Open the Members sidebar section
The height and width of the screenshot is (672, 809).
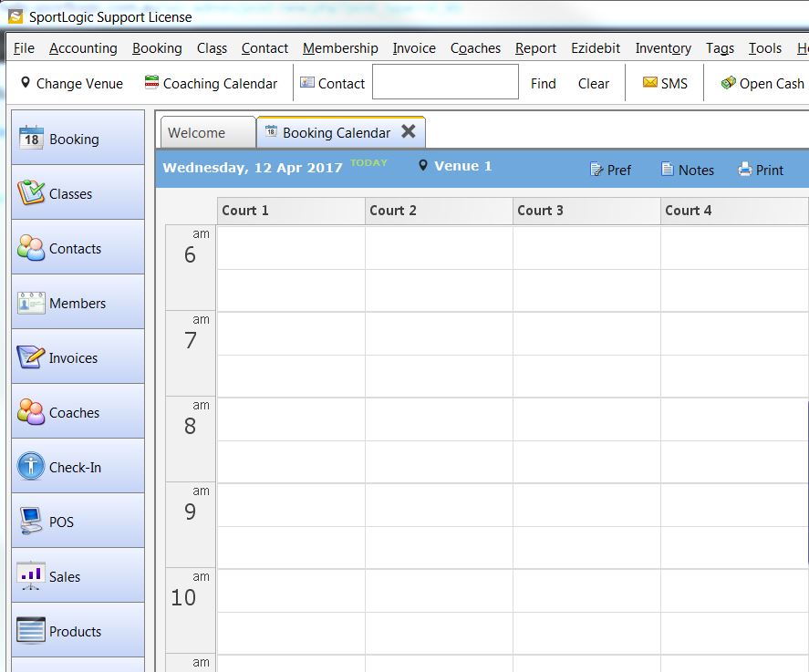click(78, 302)
